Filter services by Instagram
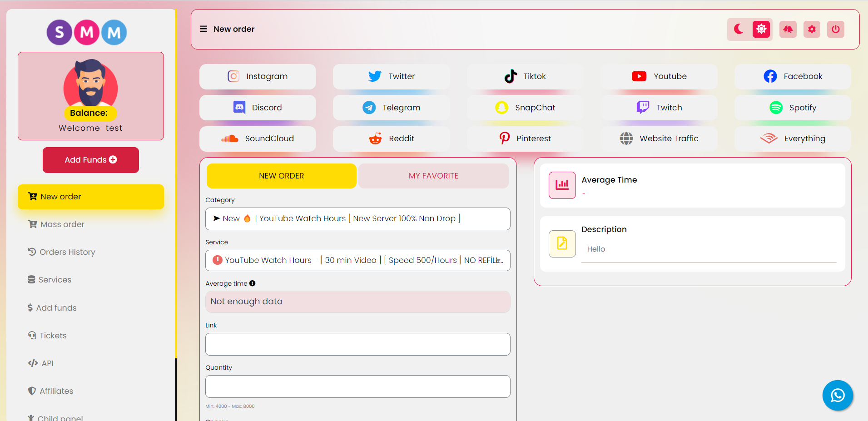 click(258, 76)
